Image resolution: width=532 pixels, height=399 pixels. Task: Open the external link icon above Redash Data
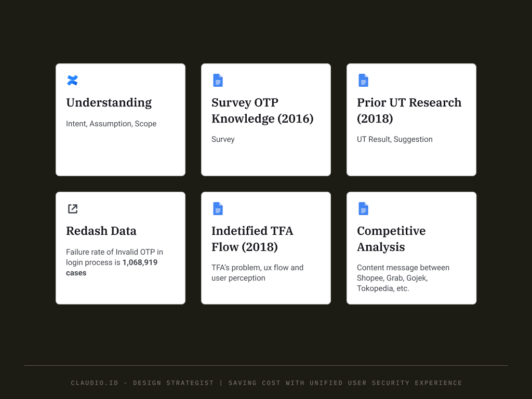(x=73, y=209)
